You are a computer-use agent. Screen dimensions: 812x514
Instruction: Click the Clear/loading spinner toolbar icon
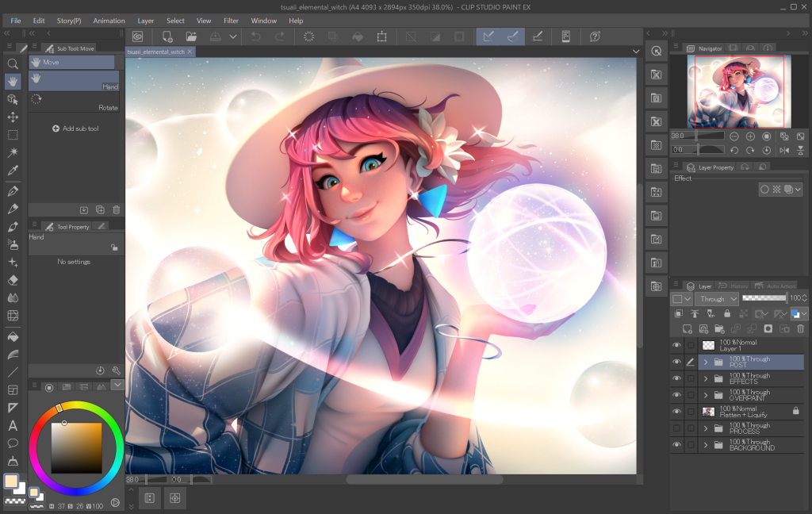308,36
